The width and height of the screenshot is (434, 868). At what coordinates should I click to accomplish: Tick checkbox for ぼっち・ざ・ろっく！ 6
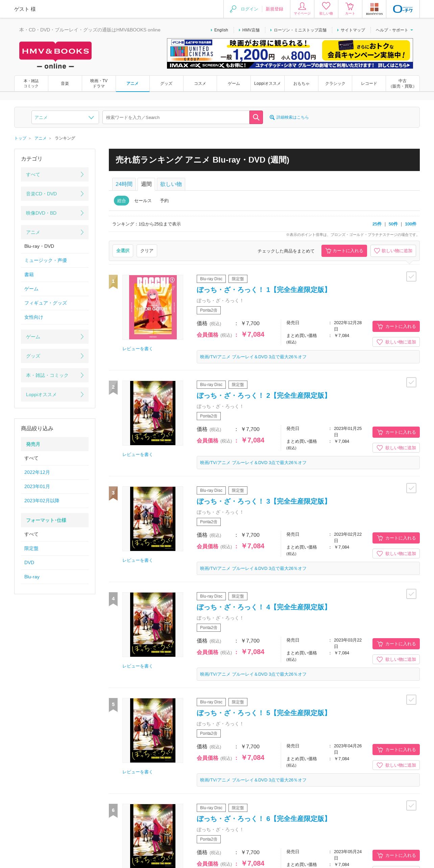tap(411, 805)
